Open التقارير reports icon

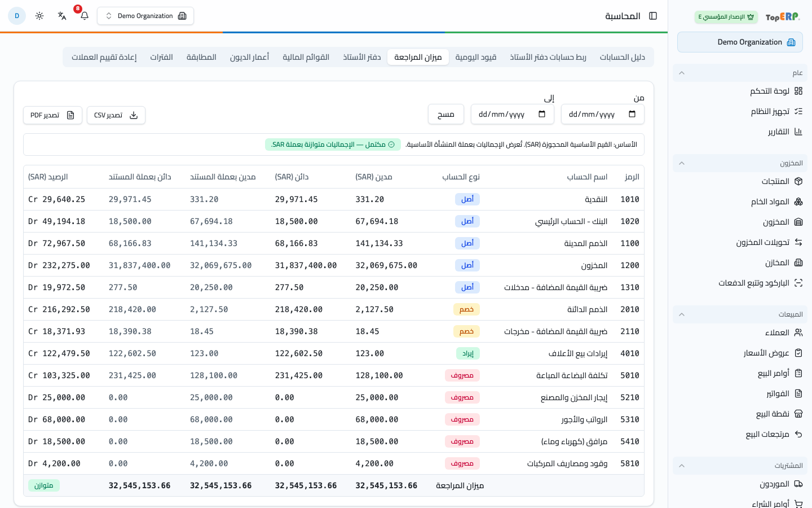click(798, 132)
